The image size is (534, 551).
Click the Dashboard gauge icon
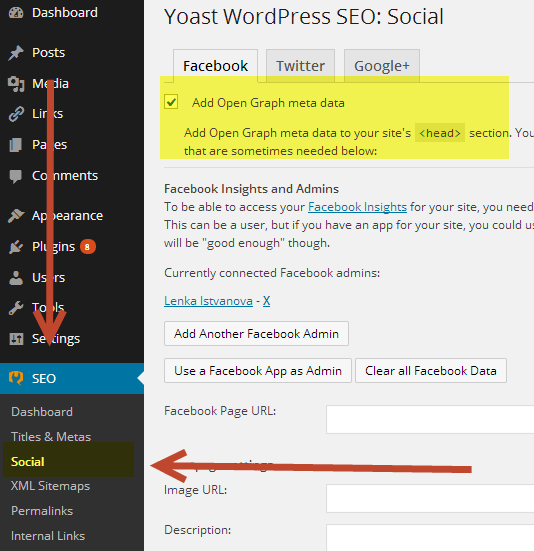(x=16, y=13)
